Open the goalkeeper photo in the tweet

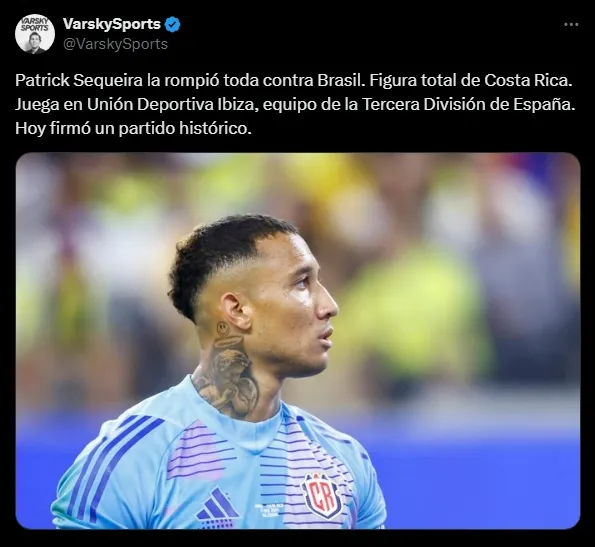tap(298, 340)
